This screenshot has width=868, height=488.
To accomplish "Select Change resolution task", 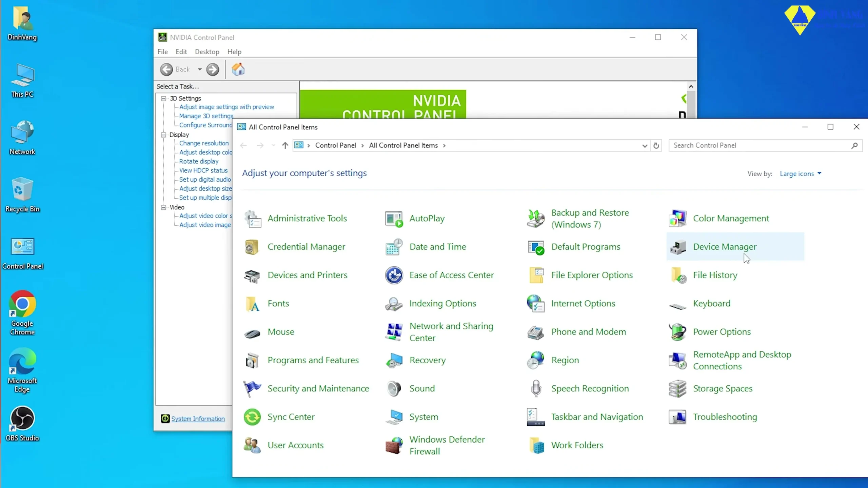I will coord(204,143).
